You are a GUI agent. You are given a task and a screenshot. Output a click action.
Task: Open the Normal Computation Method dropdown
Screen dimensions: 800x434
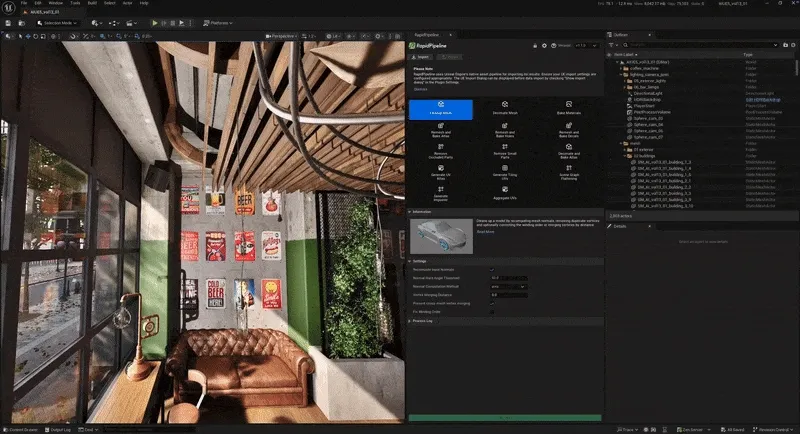(509, 286)
